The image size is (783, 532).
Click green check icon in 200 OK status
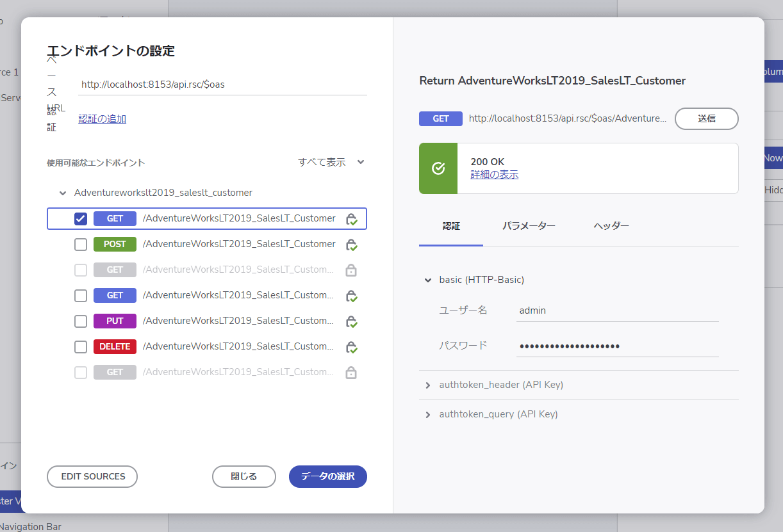pos(438,168)
